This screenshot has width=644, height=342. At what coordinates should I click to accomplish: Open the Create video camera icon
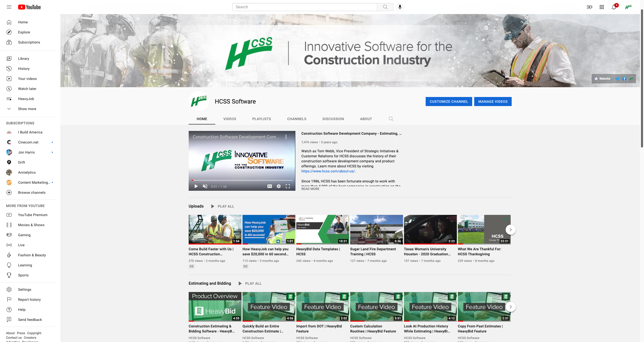[x=589, y=7]
